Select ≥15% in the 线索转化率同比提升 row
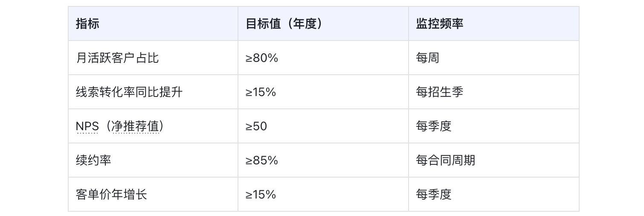This screenshot has height=216, width=644. pyautogui.click(x=261, y=92)
